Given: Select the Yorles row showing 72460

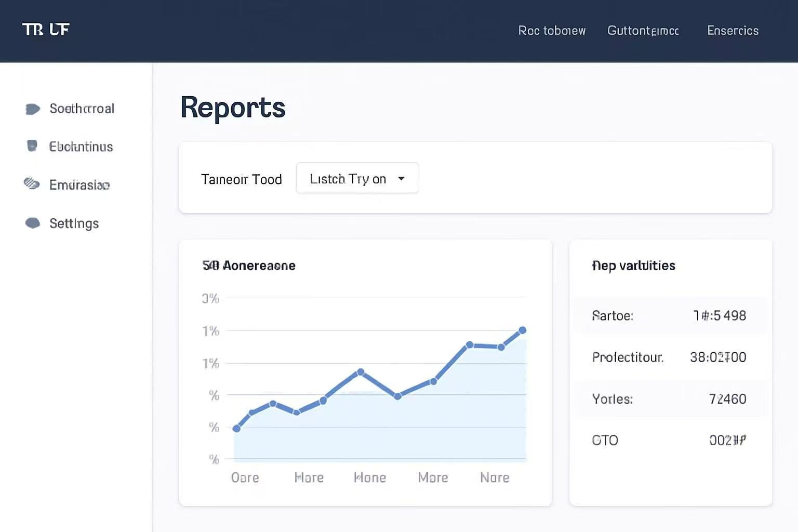Looking at the screenshot, I should coord(669,399).
